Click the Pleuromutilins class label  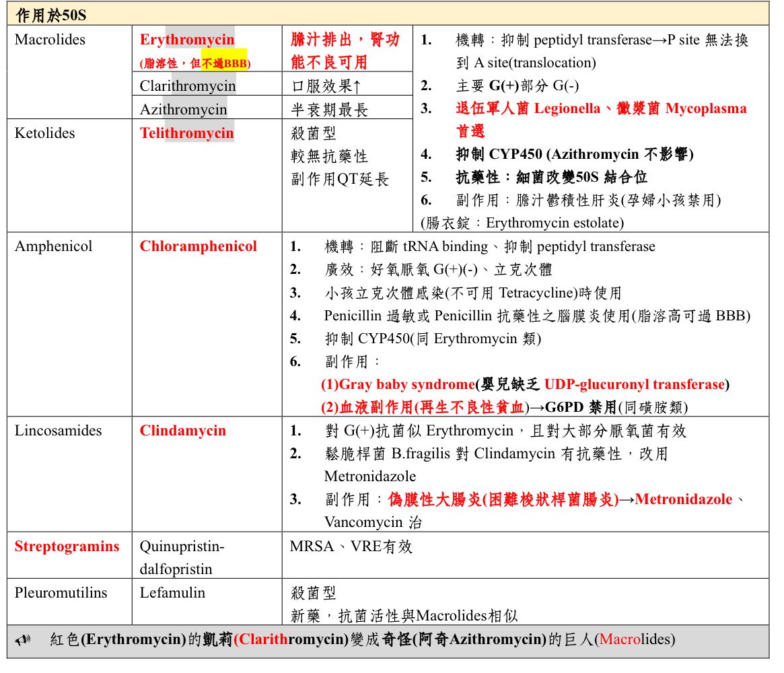(x=61, y=593)
